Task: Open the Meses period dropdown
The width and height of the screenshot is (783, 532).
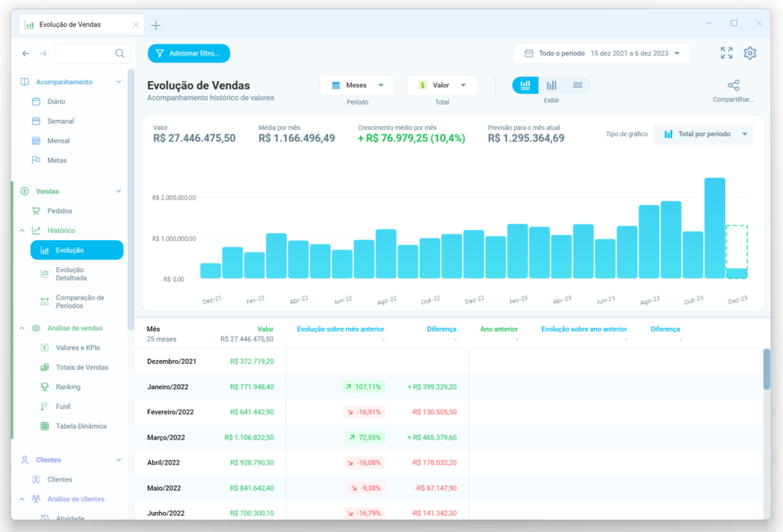Action: (x=357, y=85)
